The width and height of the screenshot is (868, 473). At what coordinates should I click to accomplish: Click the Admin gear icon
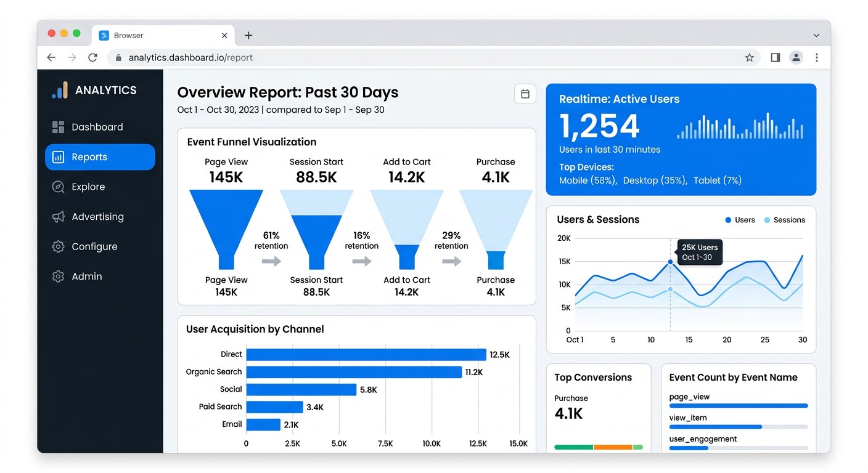(x=58, y=277)
